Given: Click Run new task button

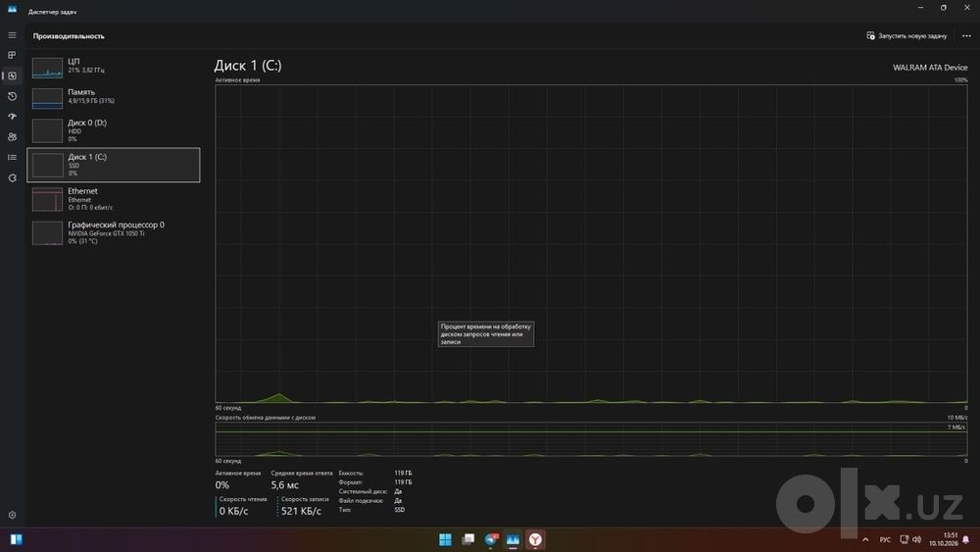Looking at the screenshot, I should (x=906, y=36).
